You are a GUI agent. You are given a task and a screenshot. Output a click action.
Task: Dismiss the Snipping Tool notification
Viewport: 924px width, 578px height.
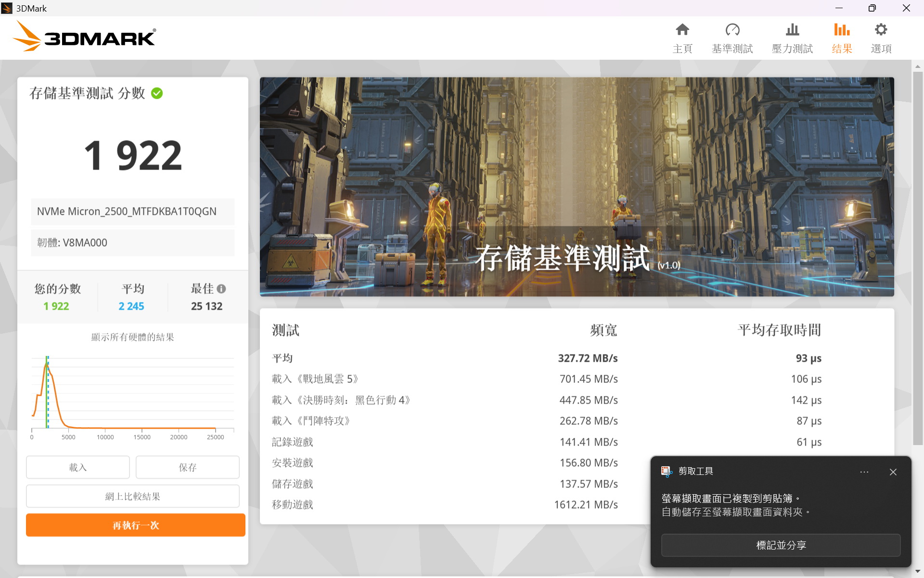coord(893,472)
